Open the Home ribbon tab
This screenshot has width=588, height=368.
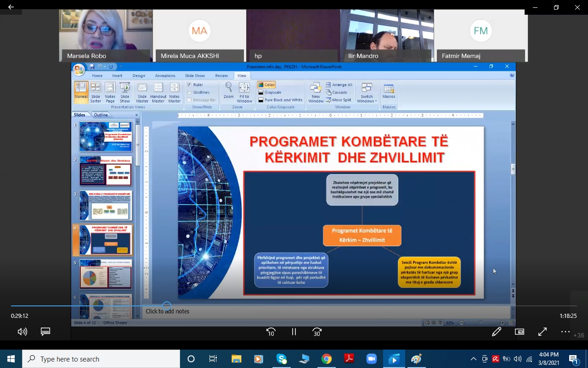coord(97,76)
